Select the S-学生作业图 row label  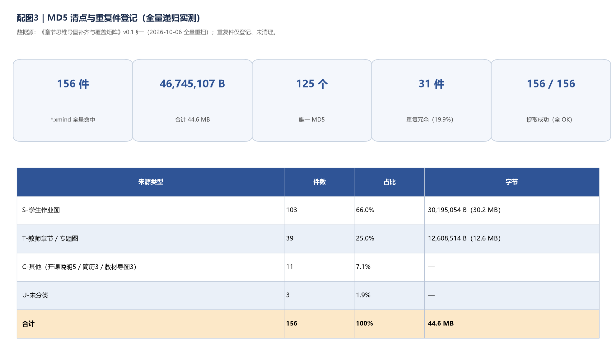(x=41, y=210)
